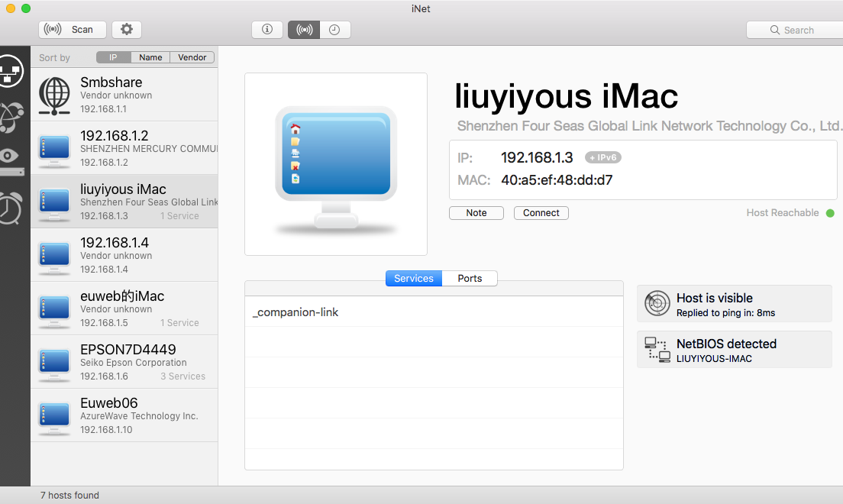Click Seiko Epson Corporation vendor text
This screenshot has height=504, width=843.
pyautogui.click(x=134, y=363)
